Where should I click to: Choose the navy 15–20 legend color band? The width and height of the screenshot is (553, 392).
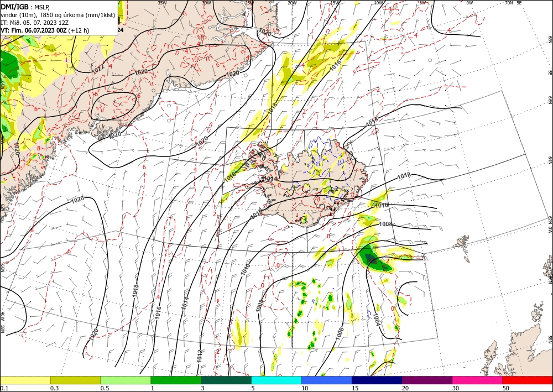[x=377, y=380]
